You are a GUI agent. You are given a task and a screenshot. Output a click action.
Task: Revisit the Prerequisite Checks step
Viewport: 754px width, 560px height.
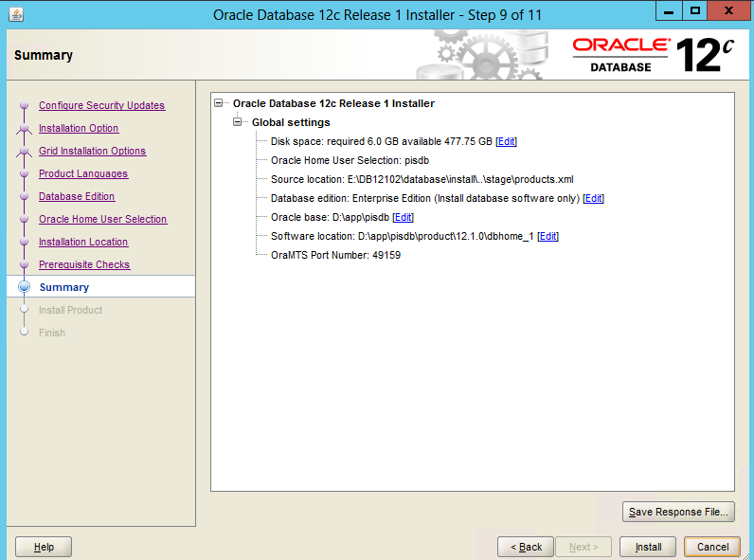coord(84,264)
